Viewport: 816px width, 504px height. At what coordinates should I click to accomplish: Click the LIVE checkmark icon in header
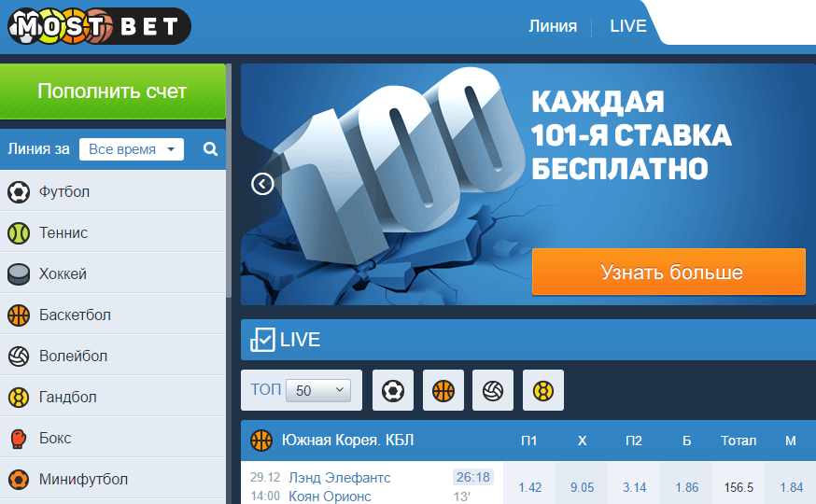click(262, 340)
